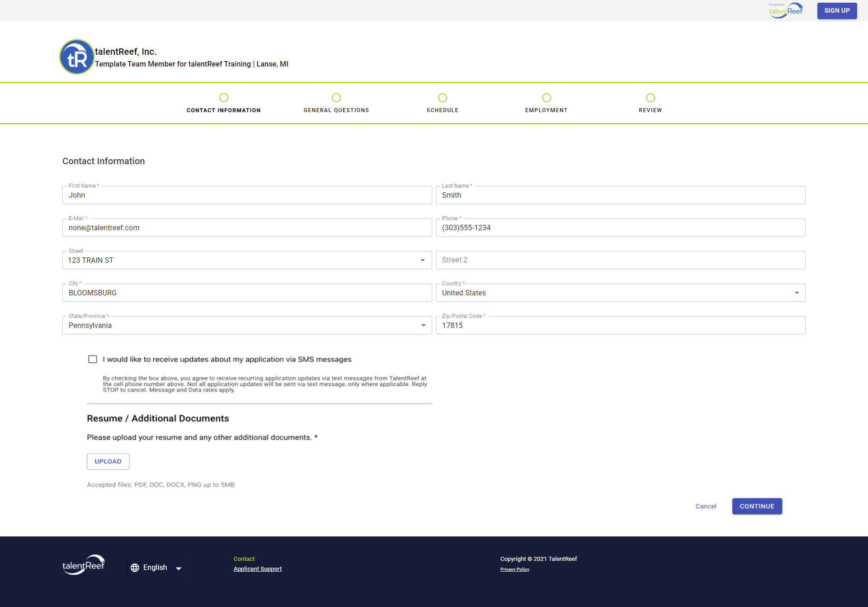Click the Street 2 input field
The width and height of the screenshot is (868, 607).
(620, 260)
